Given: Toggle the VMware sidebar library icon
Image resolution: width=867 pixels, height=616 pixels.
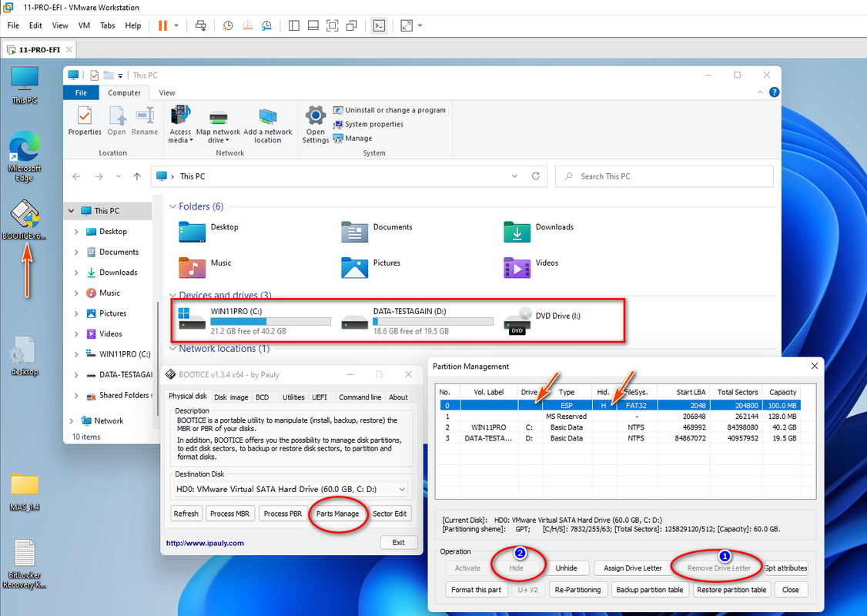Looking at the screenshot, I should [x=294, y=25].
